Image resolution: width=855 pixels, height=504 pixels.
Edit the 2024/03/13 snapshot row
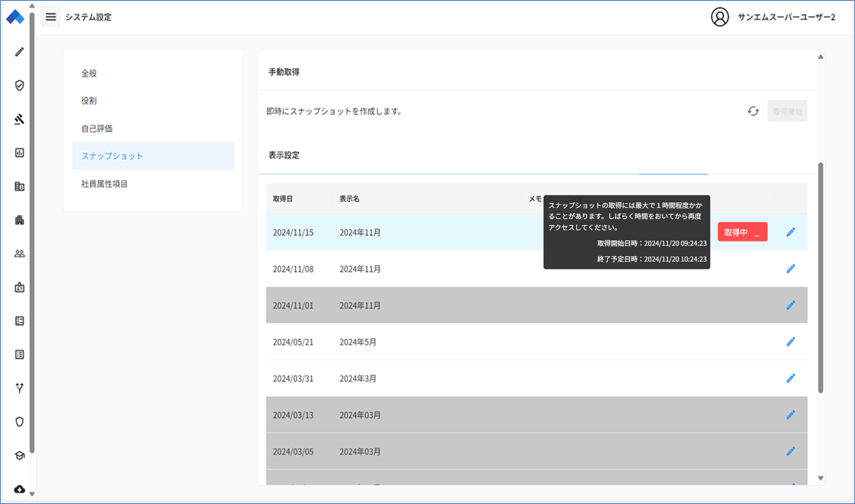point(790,415)
